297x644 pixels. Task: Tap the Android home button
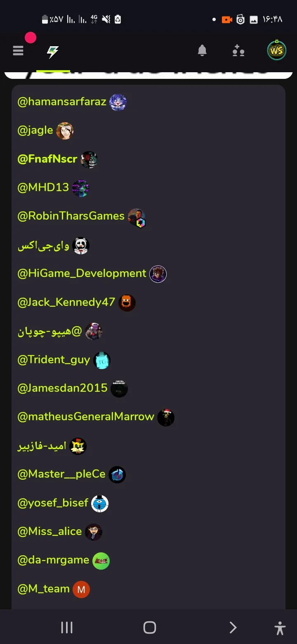tap(150, 627)
